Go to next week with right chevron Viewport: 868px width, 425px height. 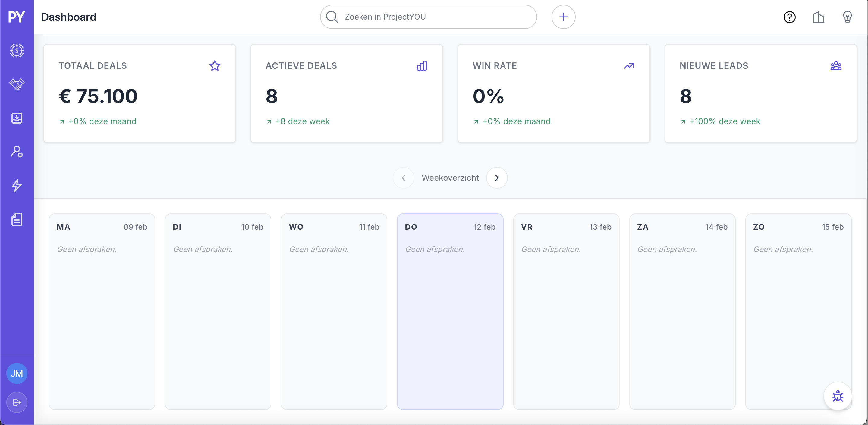(497, 178)
